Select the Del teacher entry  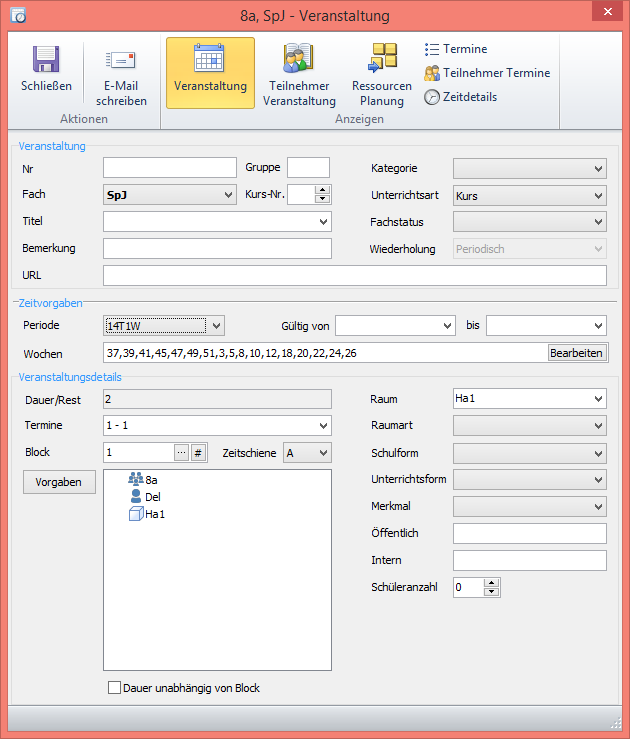(145, 497)
